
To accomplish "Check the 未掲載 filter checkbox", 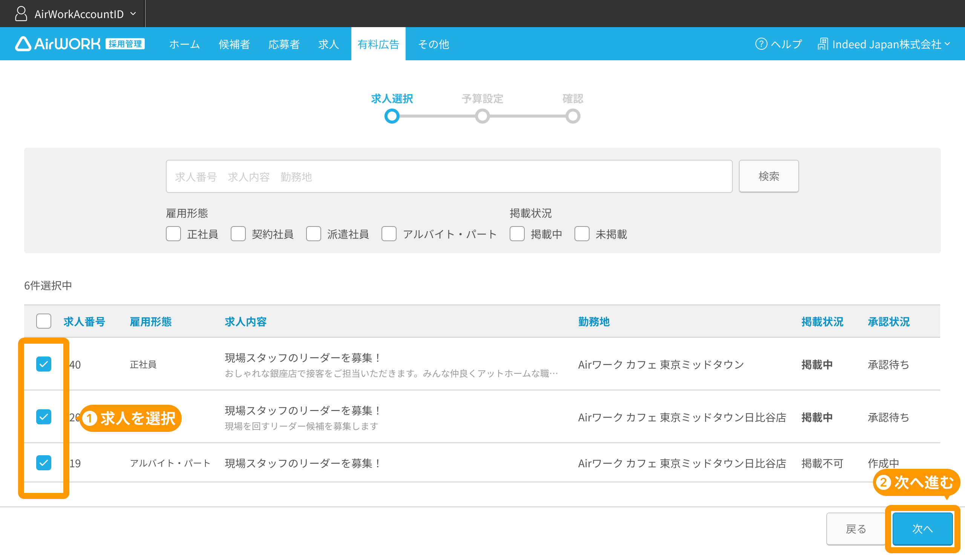I will (x=582, y=234).
